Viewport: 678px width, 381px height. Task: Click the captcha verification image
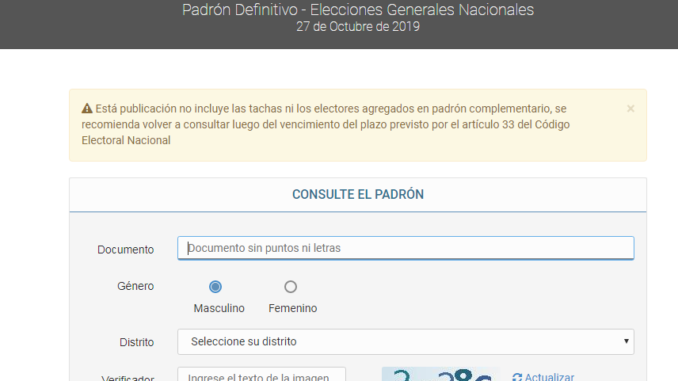[441, 374]
